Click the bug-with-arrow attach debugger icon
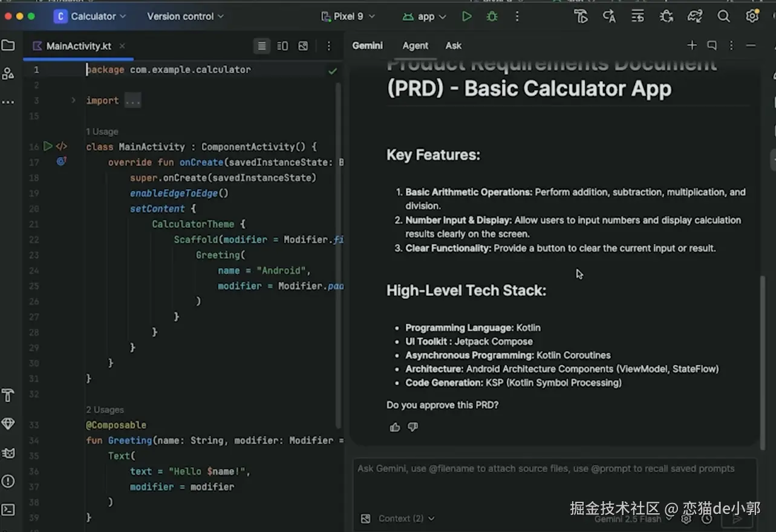This screenshot has width=776, height=532. (x=667, y=16)
